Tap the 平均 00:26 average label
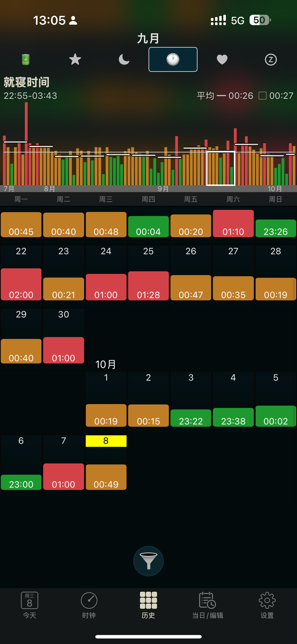This screenshot has width=297, height=644. pos(225,96)
